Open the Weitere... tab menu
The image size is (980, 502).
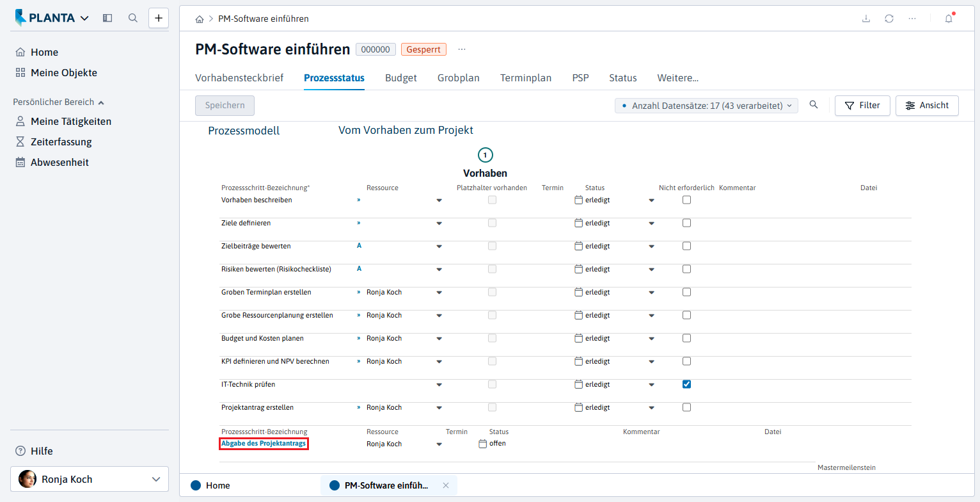[x=678, y=78]
